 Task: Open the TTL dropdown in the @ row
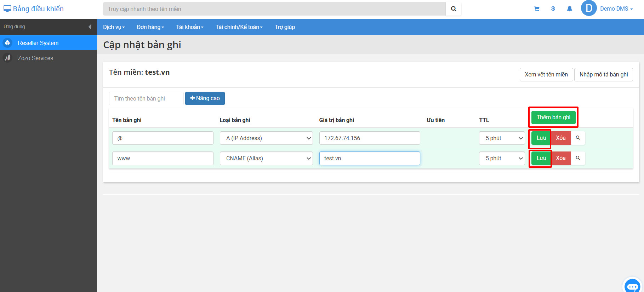(502, 138)
